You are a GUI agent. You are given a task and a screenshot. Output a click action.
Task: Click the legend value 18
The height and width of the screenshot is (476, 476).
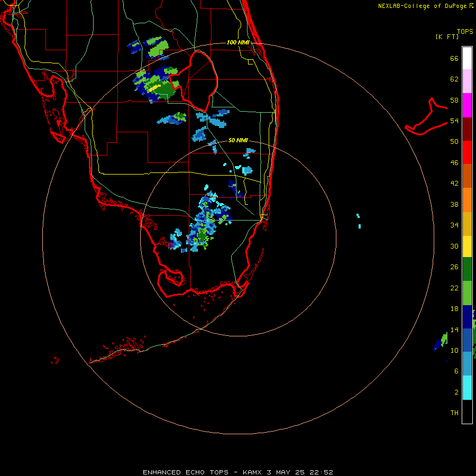click(454, 309)
